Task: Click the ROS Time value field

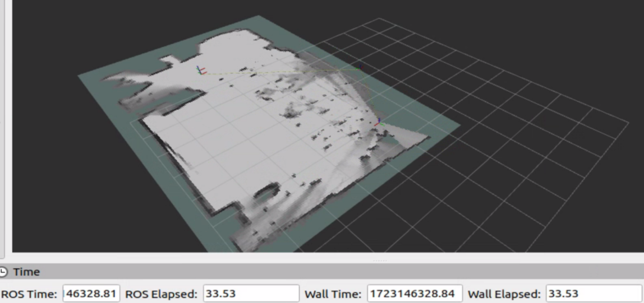Action: (x=91, y=293)
